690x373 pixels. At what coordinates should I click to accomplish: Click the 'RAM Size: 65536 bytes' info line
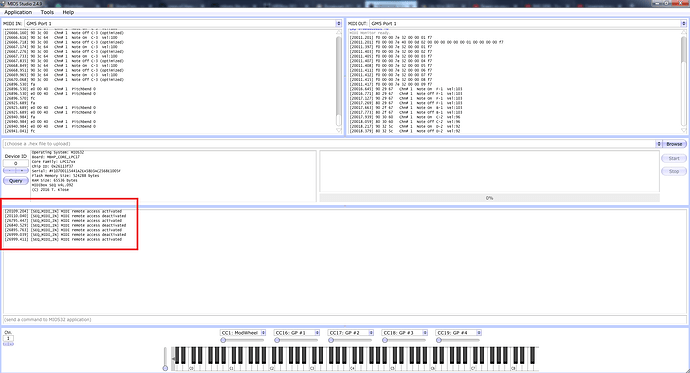[x=55, y=180]
